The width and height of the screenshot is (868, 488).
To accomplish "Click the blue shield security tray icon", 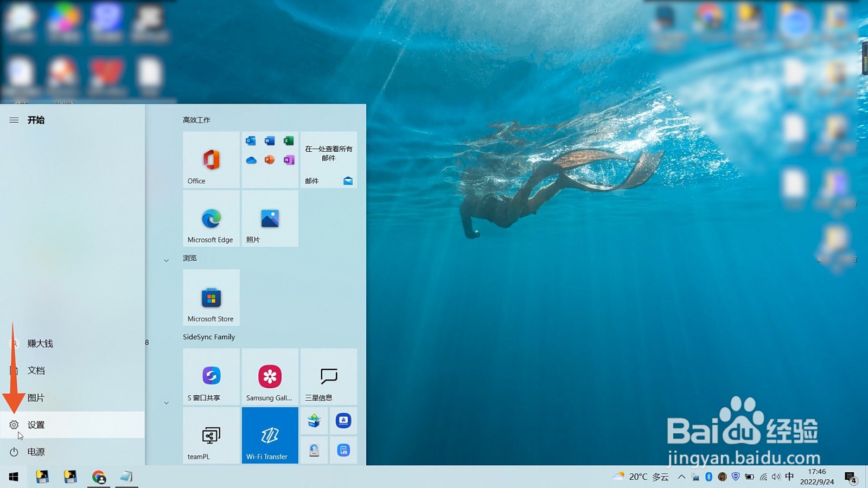I will click(736, 477).
